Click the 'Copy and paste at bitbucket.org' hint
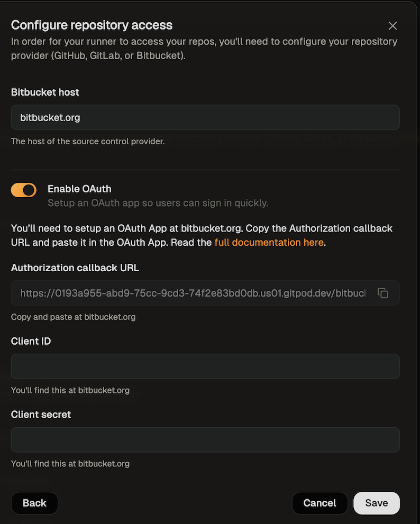This screenshot has height=524, width=420. point(73,317)
